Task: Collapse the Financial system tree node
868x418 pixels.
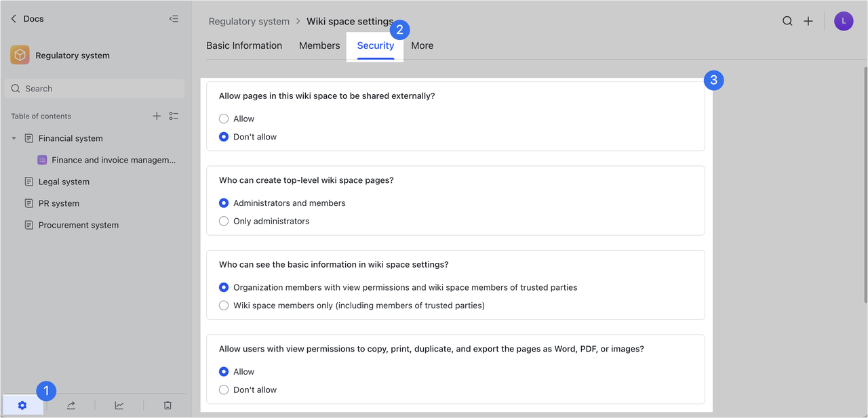Action: pos(14,138)
